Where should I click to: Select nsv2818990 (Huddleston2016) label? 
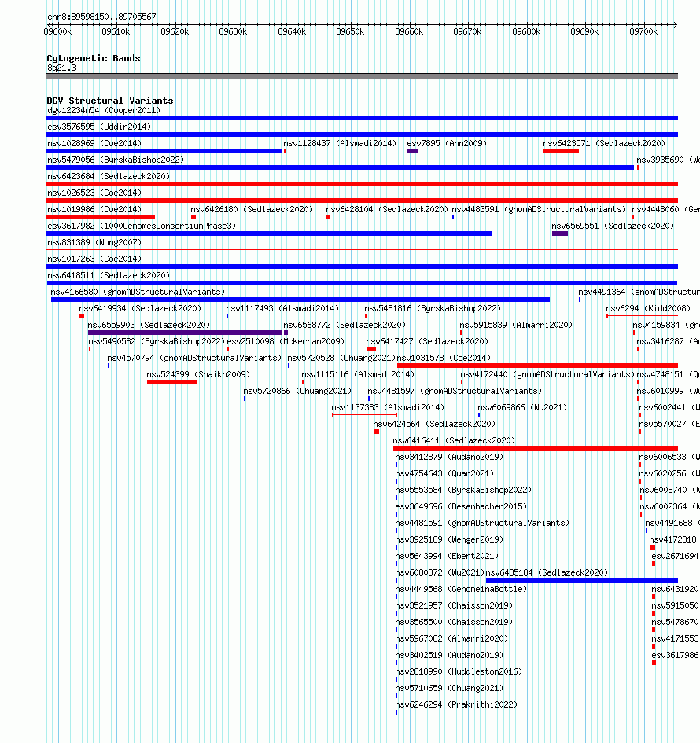pyautogui.click(x=459, y=671)
